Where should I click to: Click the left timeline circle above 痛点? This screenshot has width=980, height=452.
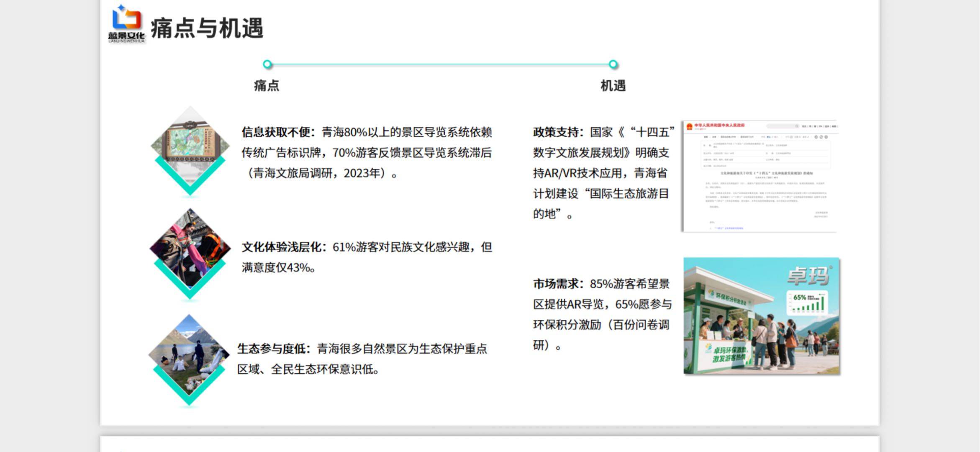(x=267, y=64)
